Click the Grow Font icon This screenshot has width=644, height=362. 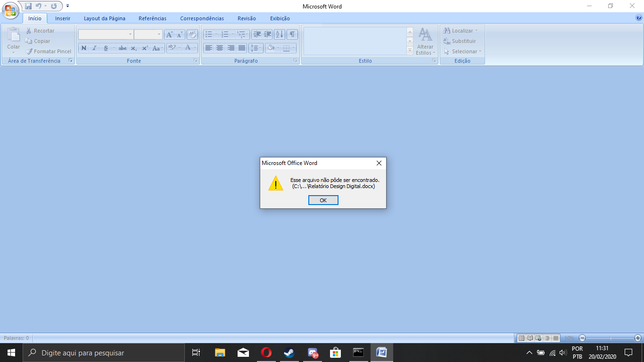click(169, 34)
